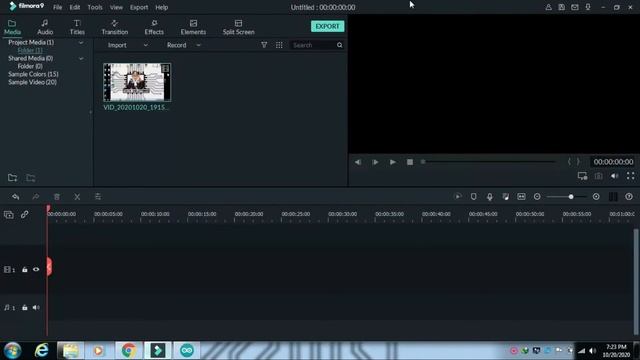Click the add new folder icon
Screen dimensions: 640x360
[13, 178]
